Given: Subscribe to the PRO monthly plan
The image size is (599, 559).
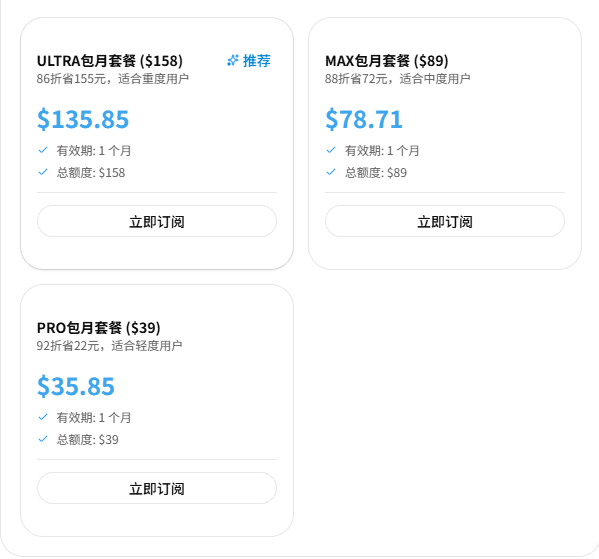Looking at the screenshot, I should point(157,488).
